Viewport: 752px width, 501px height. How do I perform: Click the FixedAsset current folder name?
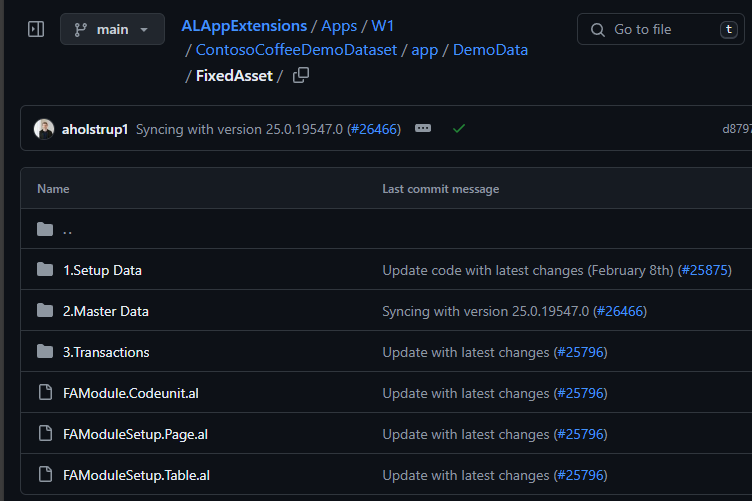tap(234, 76)
